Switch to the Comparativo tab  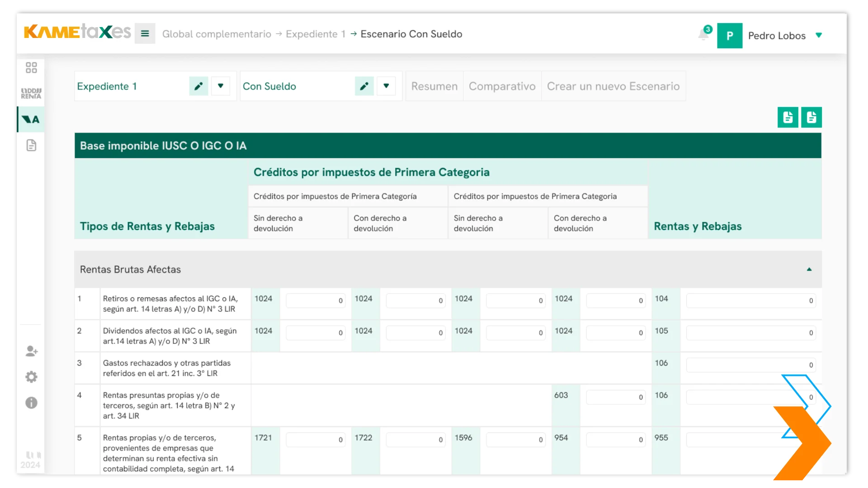[502, 86]
